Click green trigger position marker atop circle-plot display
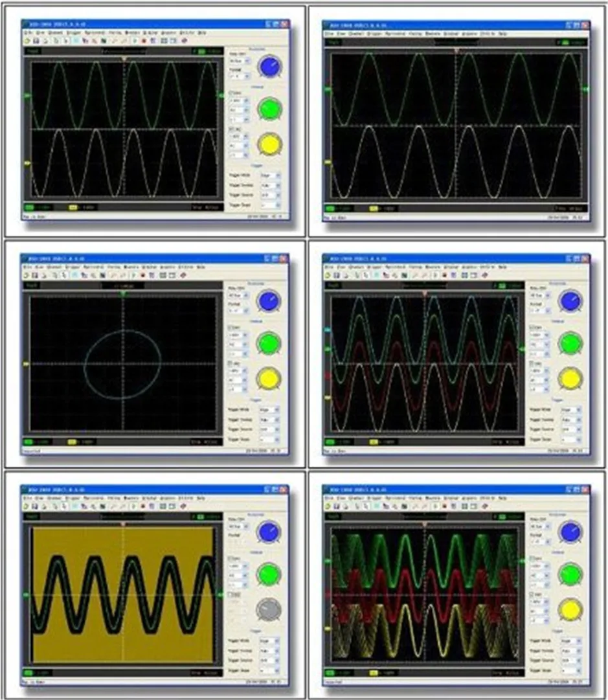Screen dimensions: 608x700 123,293
